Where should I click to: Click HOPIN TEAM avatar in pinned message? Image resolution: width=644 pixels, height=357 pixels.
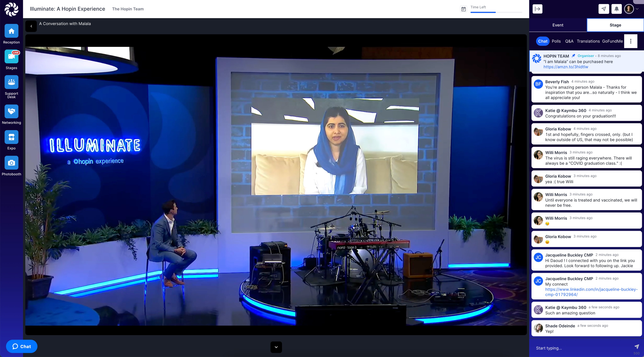point(536,58)
